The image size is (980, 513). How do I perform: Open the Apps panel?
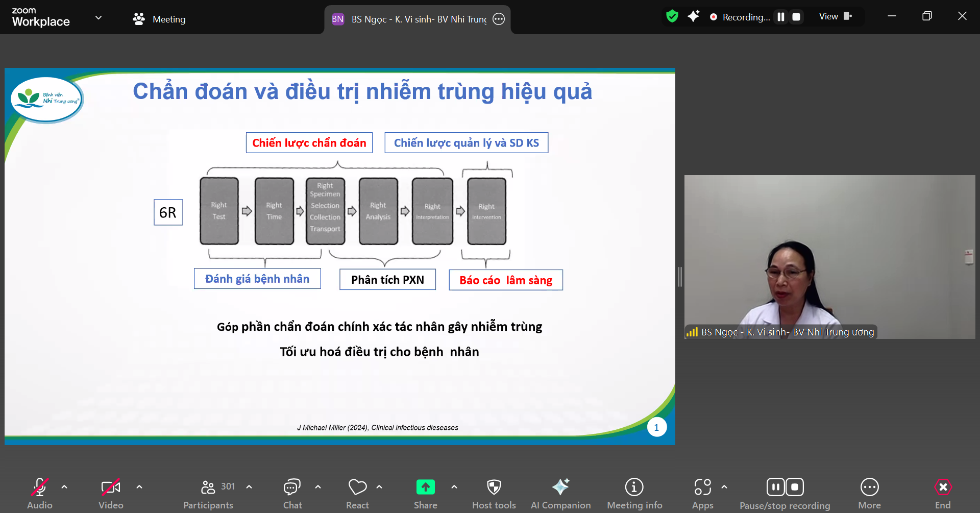coord(702,493)
